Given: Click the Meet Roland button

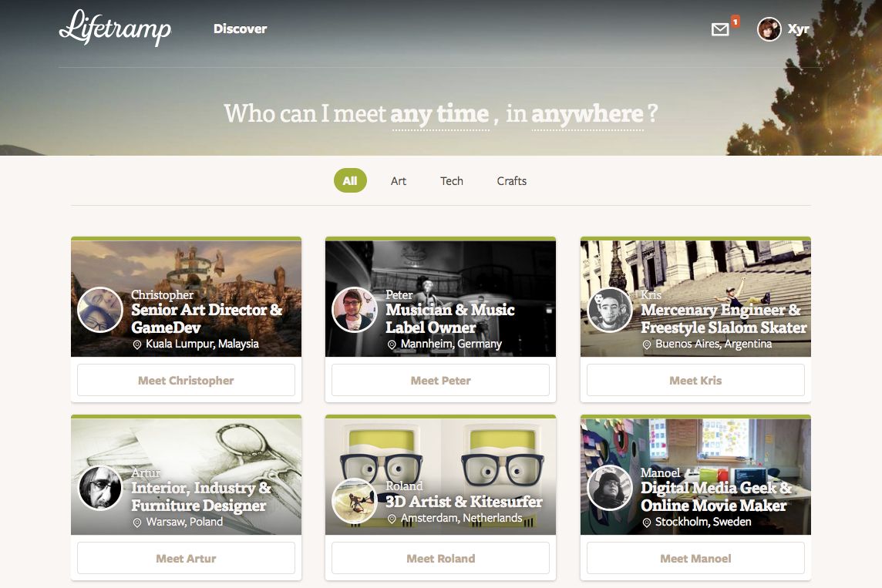Looking at the screenshot, I should tap(440, 558).
